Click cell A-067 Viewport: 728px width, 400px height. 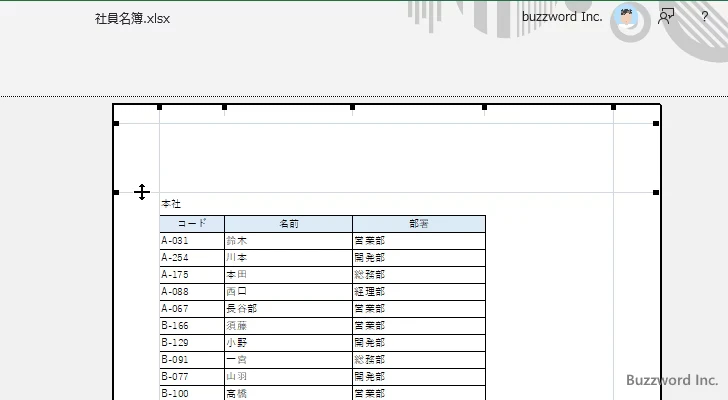point(192,309)
